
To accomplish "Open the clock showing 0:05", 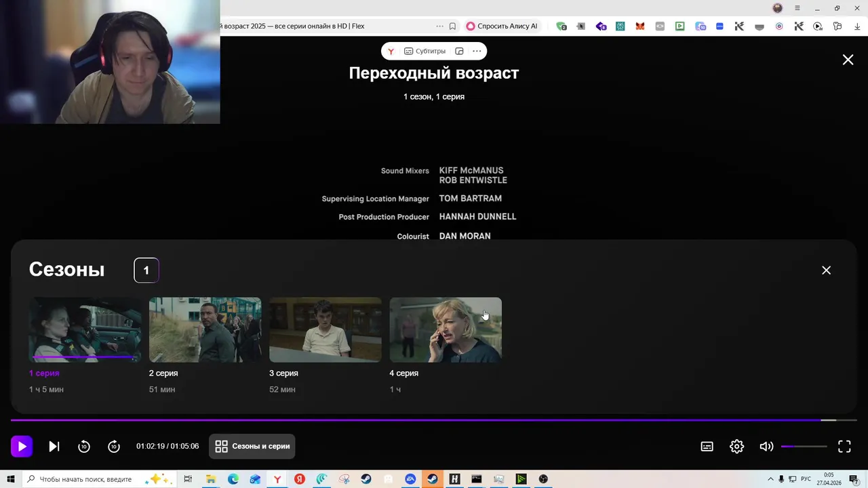I will [x=829, y=479].
